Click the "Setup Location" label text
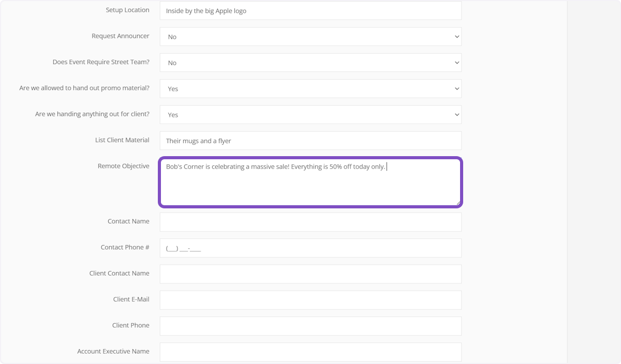The height and width of the screenshot is (364, 621). [x=127, y=10]
